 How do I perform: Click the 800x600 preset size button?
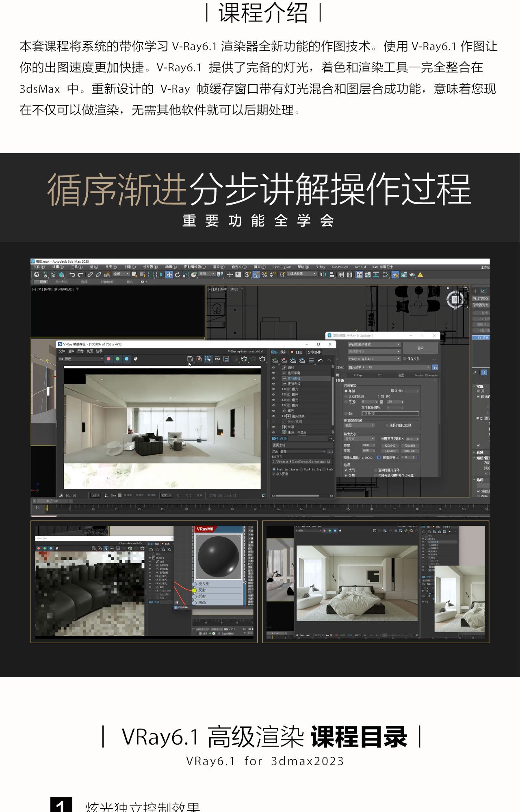[x=410, y=451]
